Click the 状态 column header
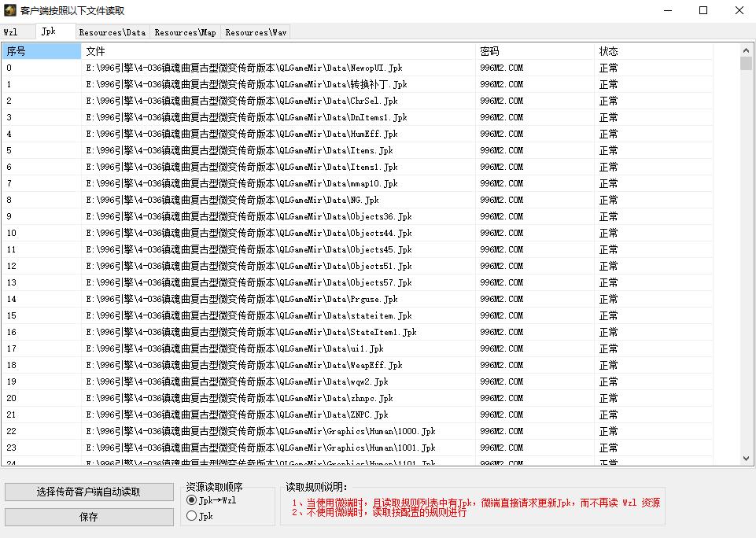The image size is (756, 538). 653,51
